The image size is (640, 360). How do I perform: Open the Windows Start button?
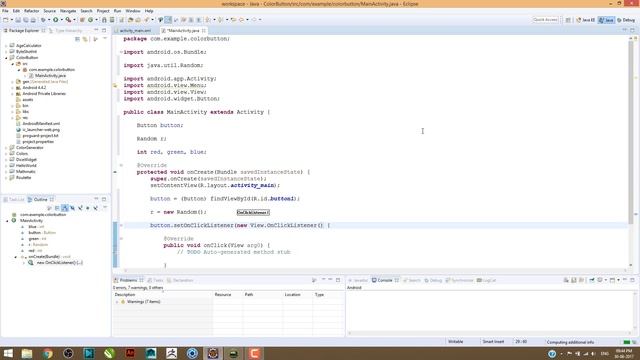8,353
